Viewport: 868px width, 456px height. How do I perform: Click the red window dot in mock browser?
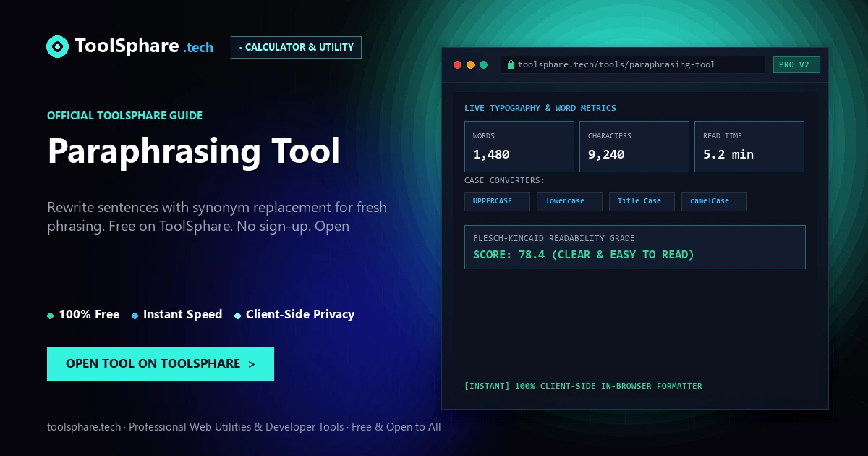pos(457,65)
